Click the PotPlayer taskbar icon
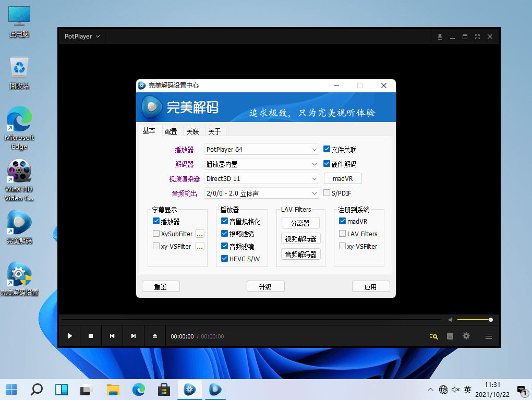The image size is (532, 400). point(215,390)
